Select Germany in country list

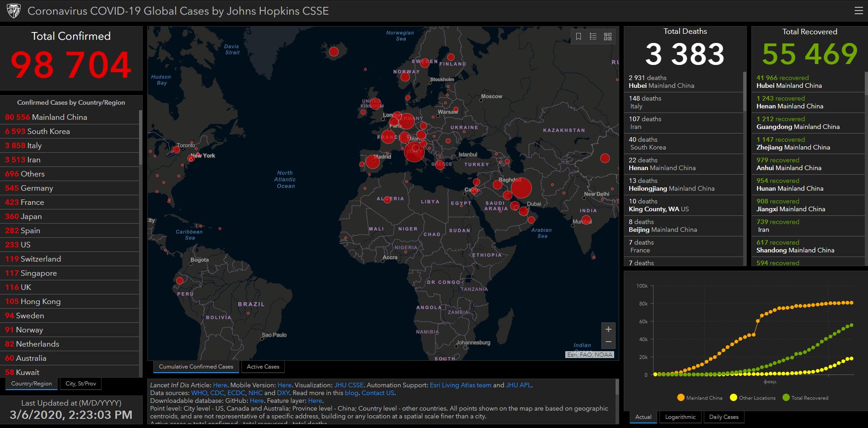(x=70, y=188)
